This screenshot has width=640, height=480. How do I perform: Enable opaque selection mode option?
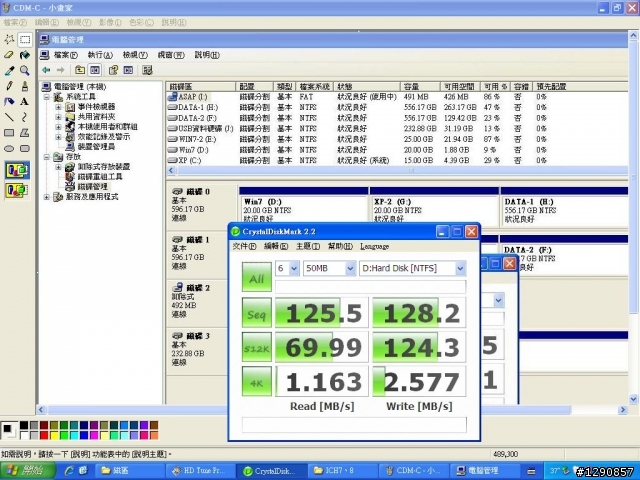point(17,171)
